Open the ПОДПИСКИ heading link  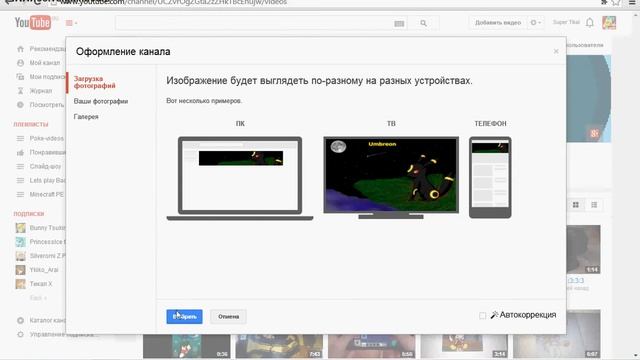(29, 213)
